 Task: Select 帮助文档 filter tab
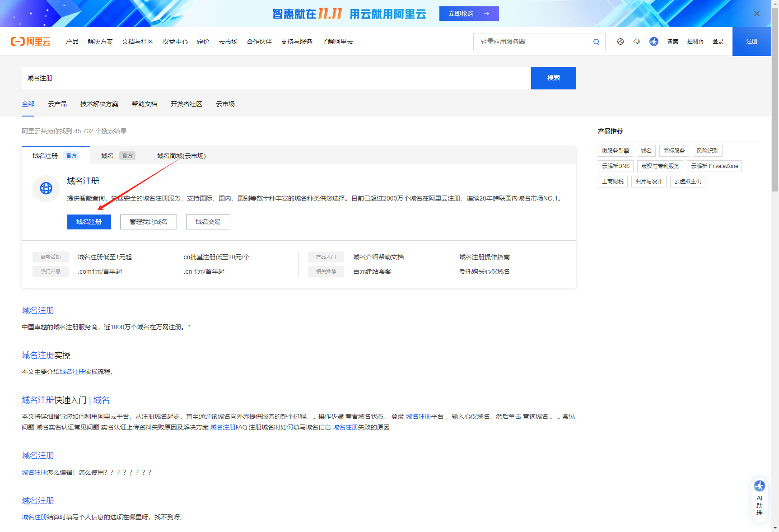pyautogui.click(x=145, y=104)
